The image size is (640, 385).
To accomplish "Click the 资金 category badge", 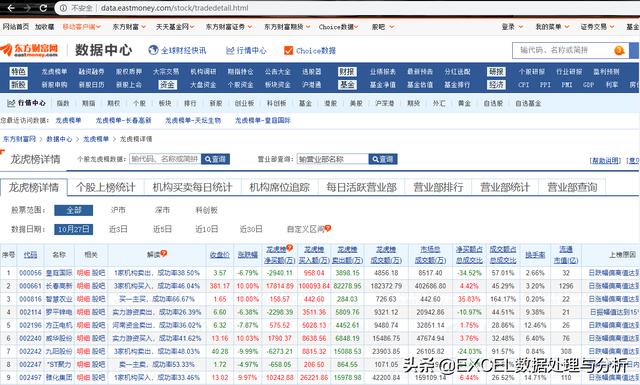I will (x=167, y=85).
